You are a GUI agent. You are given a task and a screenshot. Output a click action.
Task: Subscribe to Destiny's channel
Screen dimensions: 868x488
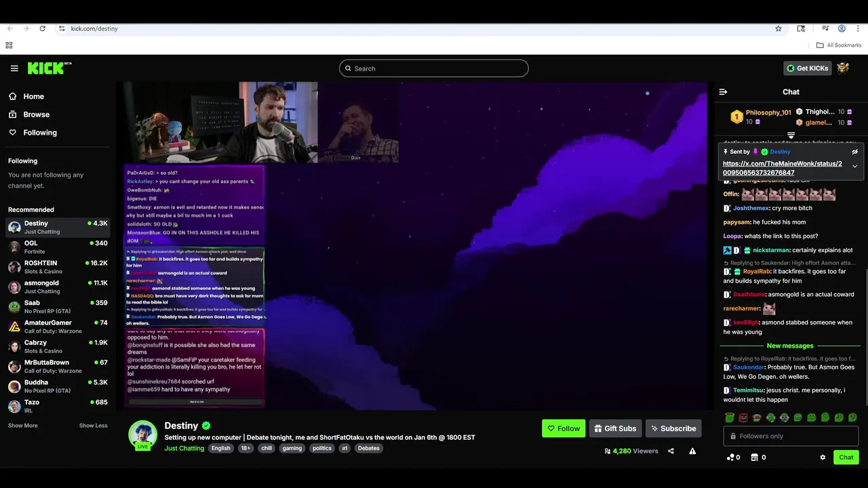[x=673, y=428]
